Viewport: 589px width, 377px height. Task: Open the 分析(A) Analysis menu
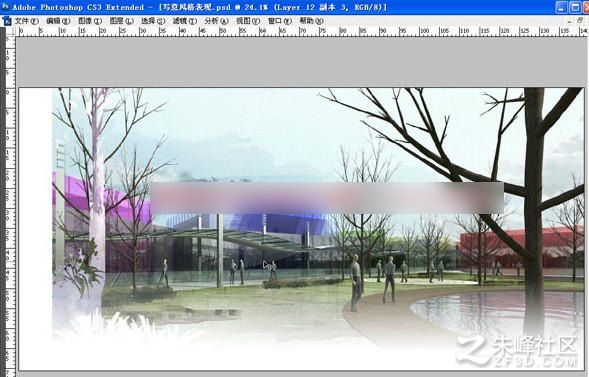(x=216, y=21)
